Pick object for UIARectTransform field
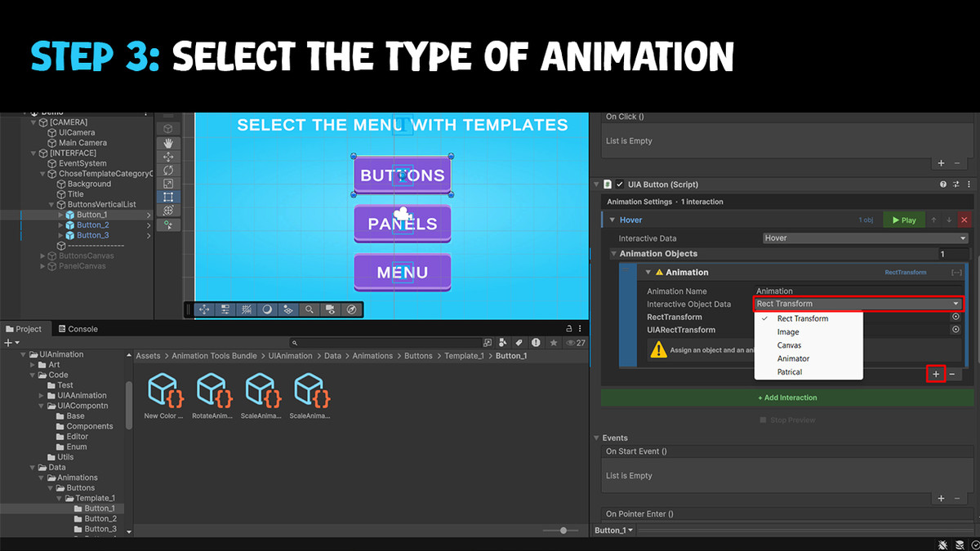This screenshot has height=551, width=980. (955, 330)
